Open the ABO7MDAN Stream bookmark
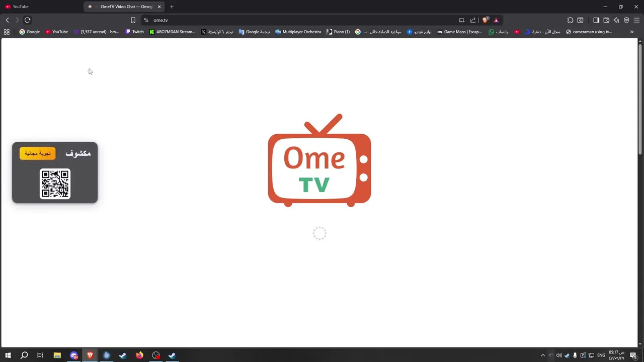Screen dimensions: 644x362 172,32
